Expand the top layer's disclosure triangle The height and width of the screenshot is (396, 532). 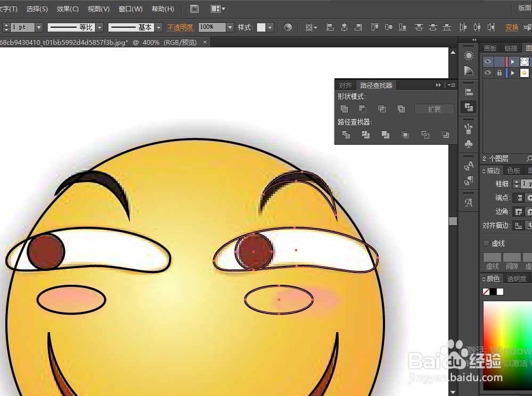[513, 62]
